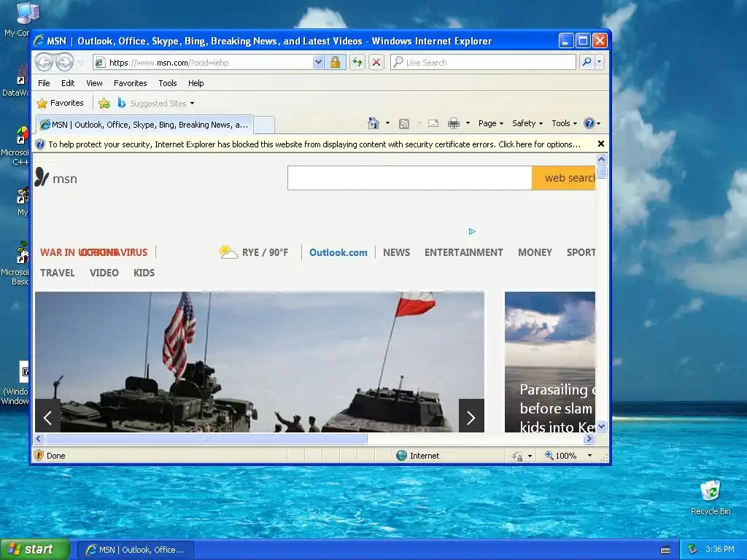The height and width of the screenshot is (560, 747).
Task: Click the address bar URL field
Action: (203, 63)
